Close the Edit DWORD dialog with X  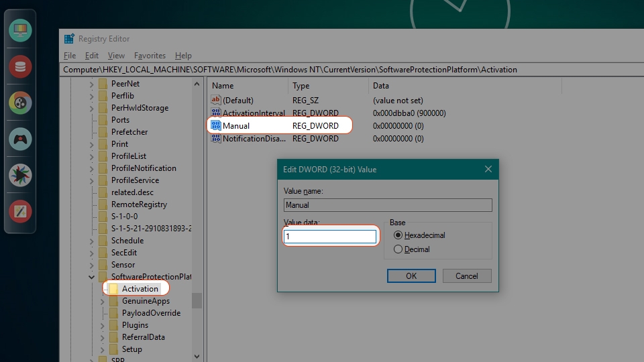(x=488, y=169)
